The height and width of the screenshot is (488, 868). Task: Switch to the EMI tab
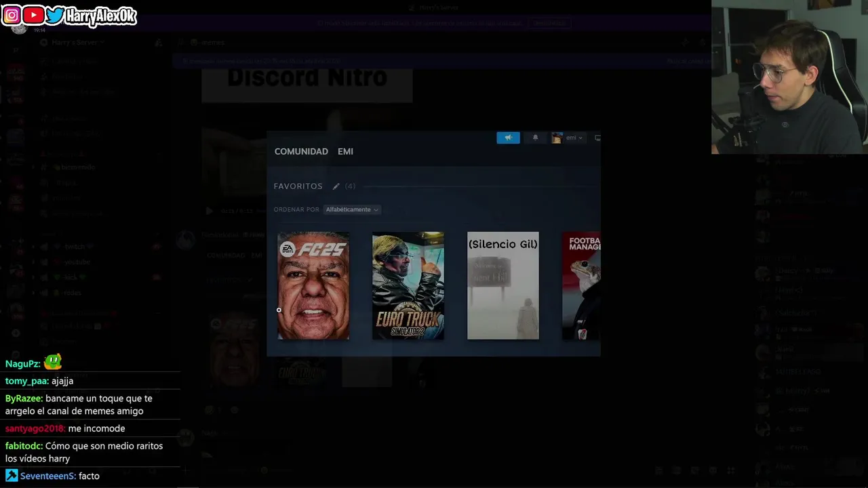point(345,151)
